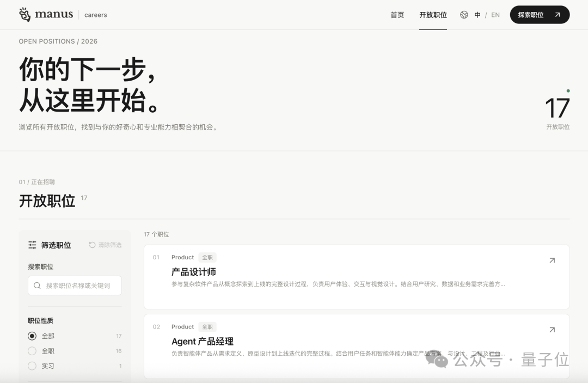Viewport: 588px width, 383px height.
Task: Click 全职 tag on 产品设计师 card
Action: 207,257
